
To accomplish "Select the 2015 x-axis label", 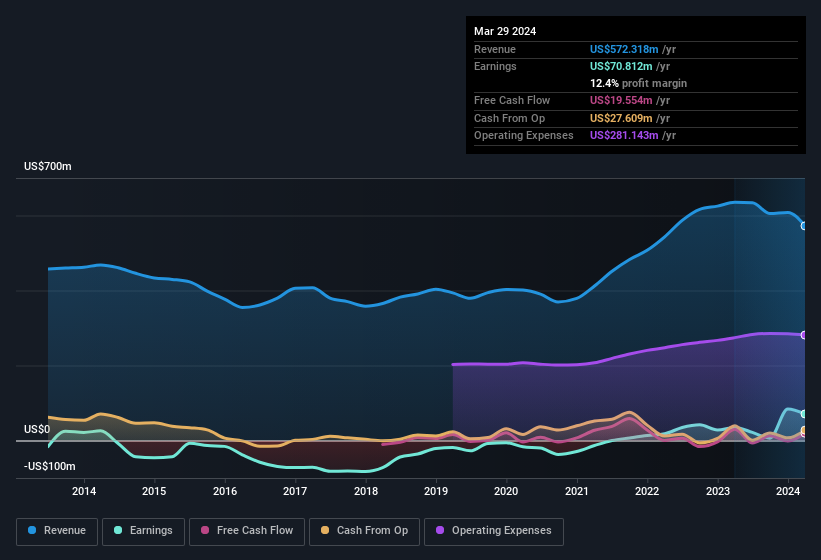I will coord(154,491).
